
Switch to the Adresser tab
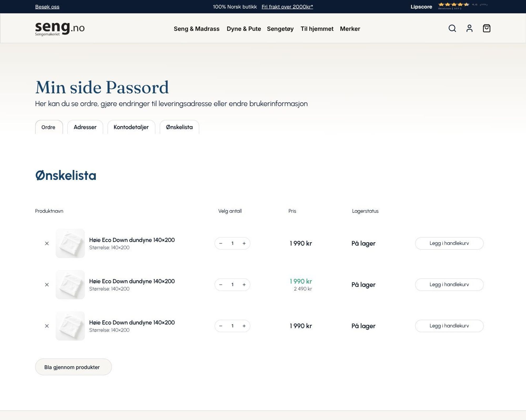[x=85, y=127]
